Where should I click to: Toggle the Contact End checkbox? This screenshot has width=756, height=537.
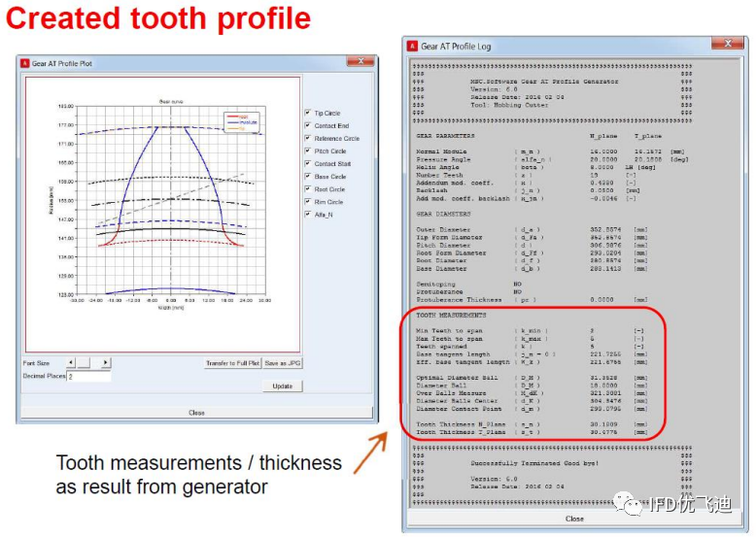pos(308,125)
